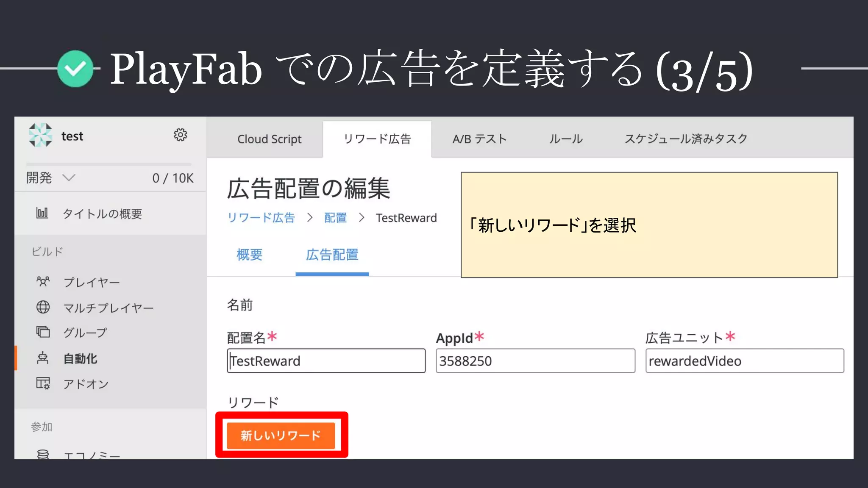This screenshot has height=488, width=868.
Task: Open the スケジュール済みタスク tab
Action: [686, 139]
